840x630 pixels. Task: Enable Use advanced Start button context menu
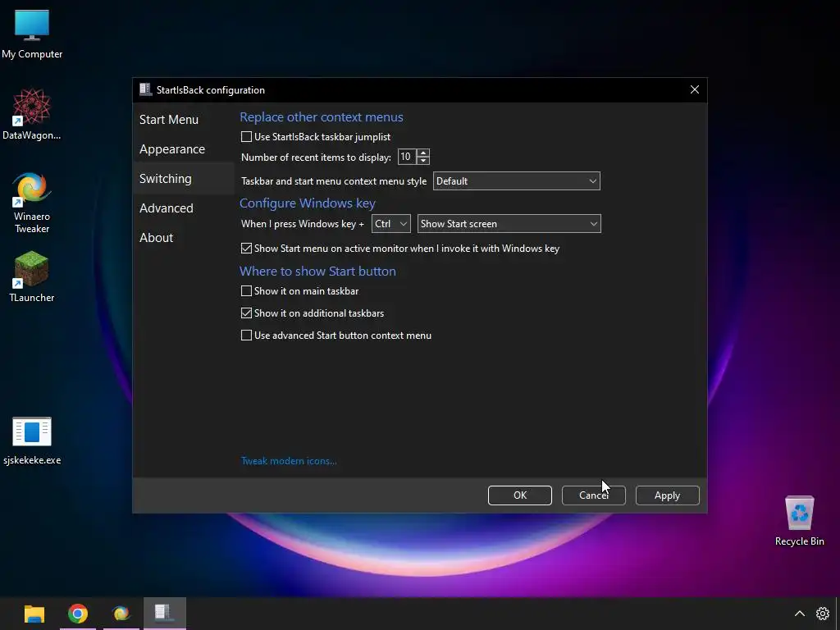[x=246, y=336]
